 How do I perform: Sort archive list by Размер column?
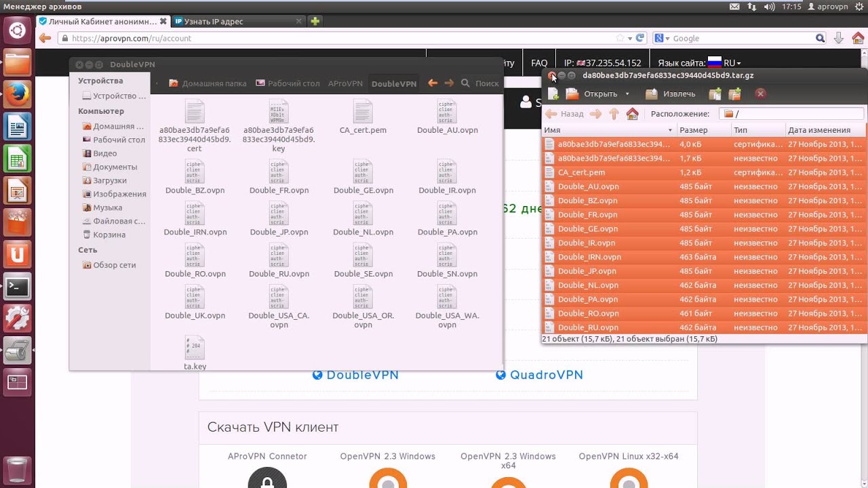[x=703, y=130]
